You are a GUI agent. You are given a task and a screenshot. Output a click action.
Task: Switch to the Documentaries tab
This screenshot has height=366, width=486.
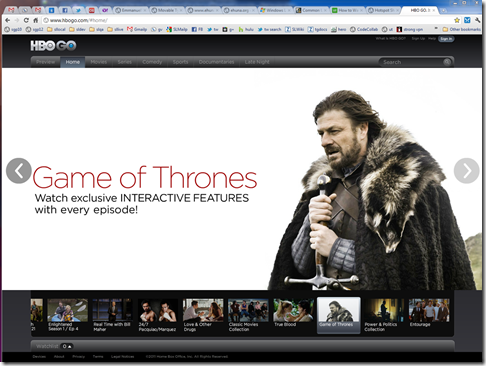coord(216,62)
